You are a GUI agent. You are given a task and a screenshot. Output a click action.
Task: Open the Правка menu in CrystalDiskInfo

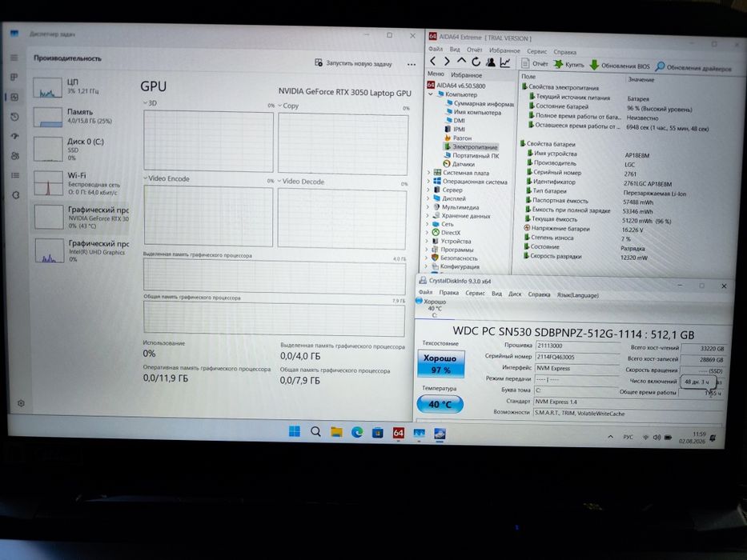pos(449,292)
